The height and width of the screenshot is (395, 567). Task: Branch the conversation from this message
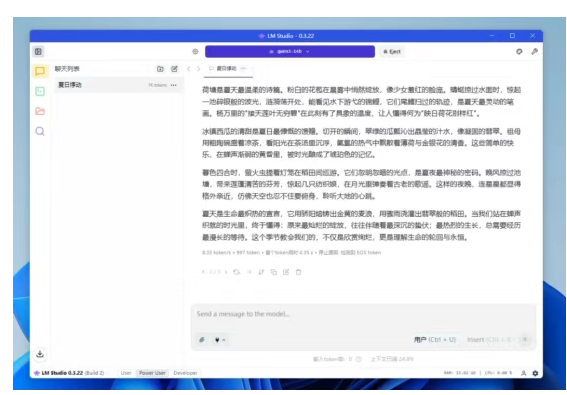tap(261, 272)
